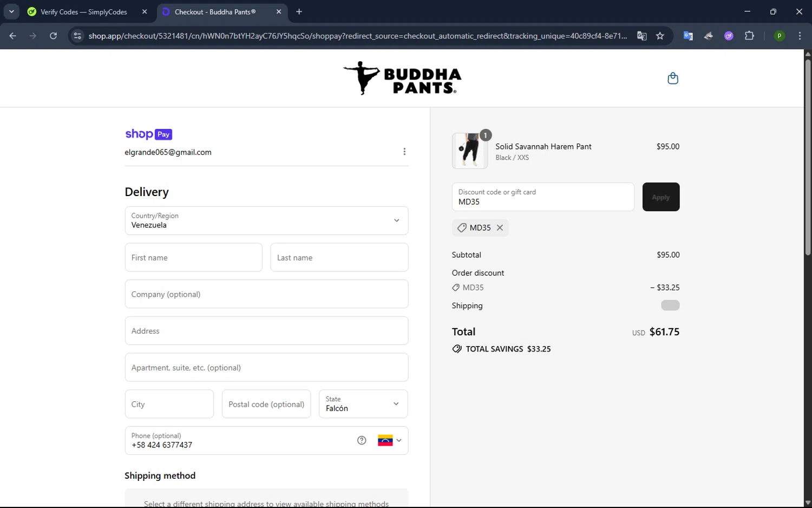812x508 pixels.
Task: Focus the Postal code (optional) field
Action: tap(266, 404)
